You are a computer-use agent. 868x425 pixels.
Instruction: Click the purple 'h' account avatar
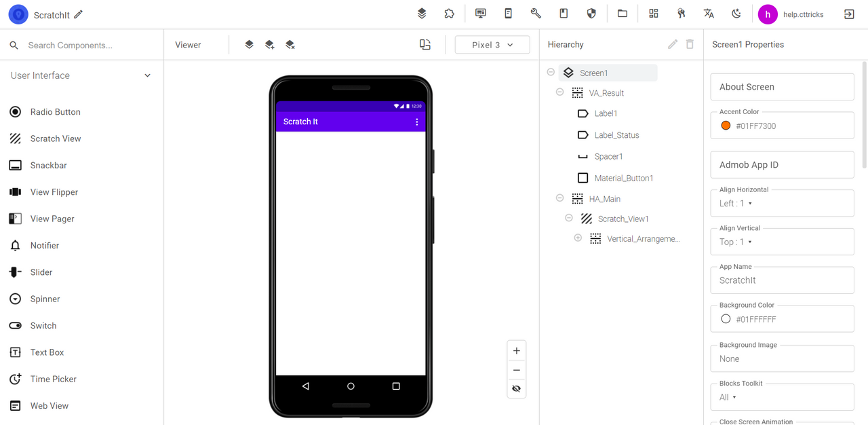coord(768,14)
